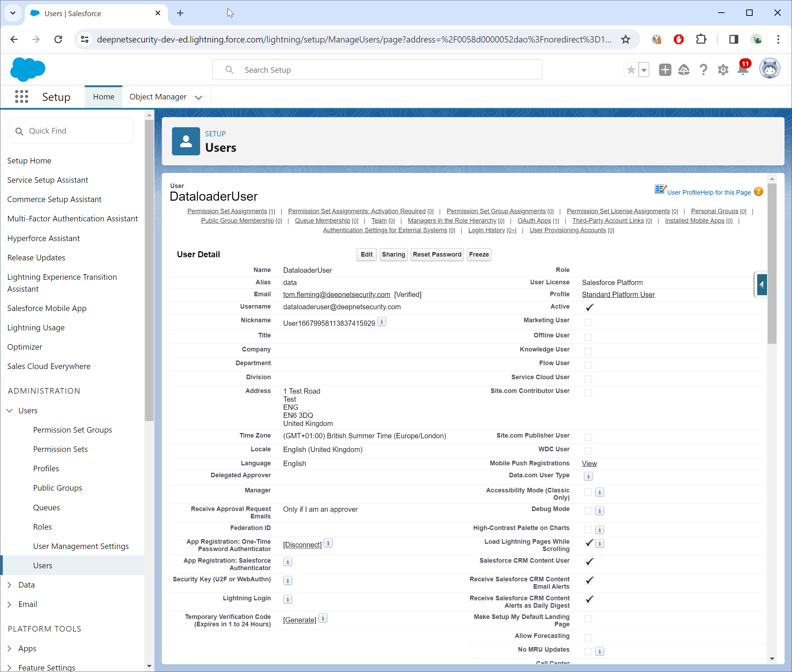Click the notifications bell icon
Screen dimensions: 792x672
(x=742, y=70)
